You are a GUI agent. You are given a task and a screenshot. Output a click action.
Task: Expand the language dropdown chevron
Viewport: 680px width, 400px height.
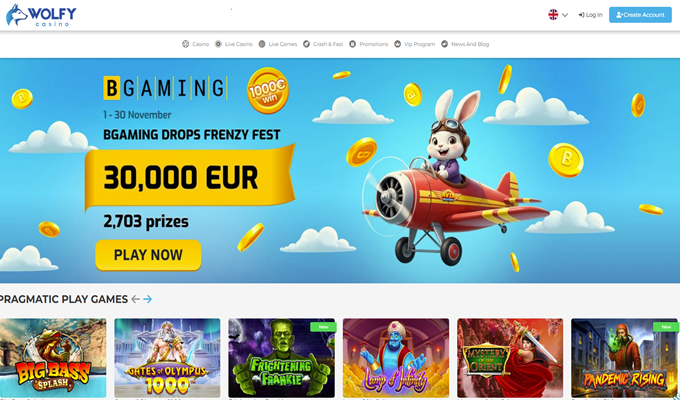(x=565, y=15)
